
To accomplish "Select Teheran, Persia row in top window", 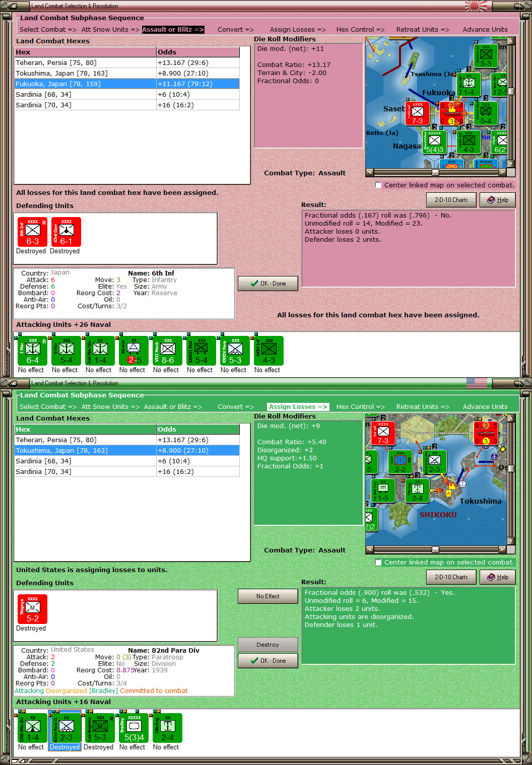I will point(127,63).
